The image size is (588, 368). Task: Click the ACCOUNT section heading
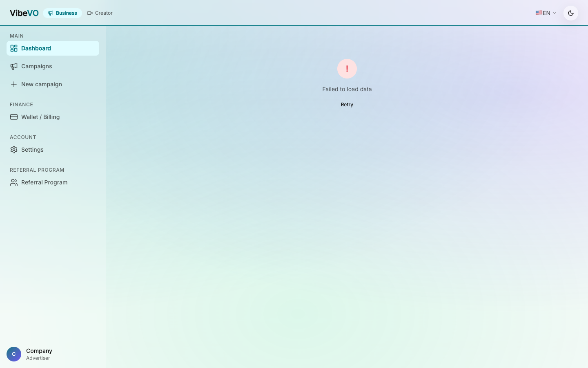[23, 137]
